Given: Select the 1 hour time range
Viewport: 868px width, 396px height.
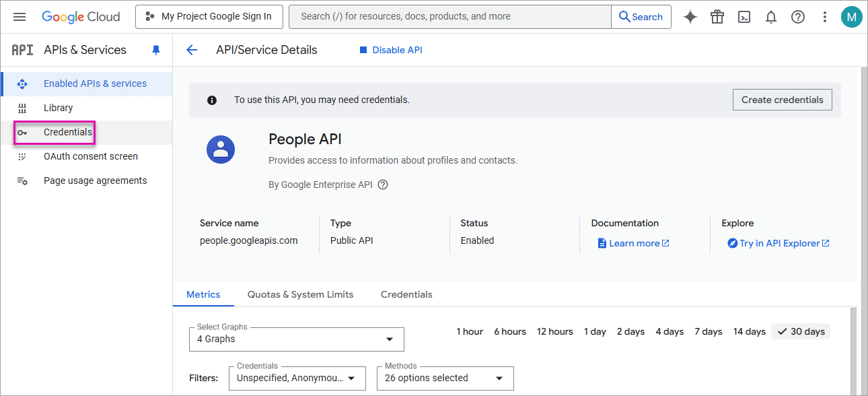Looking at the screenshot, I should (x=469, y=331).
